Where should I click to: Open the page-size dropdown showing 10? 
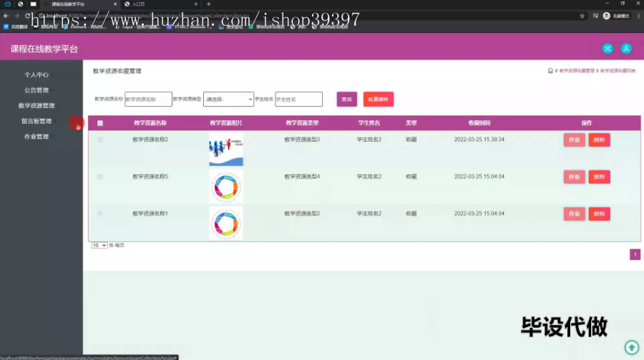point(99,245)
